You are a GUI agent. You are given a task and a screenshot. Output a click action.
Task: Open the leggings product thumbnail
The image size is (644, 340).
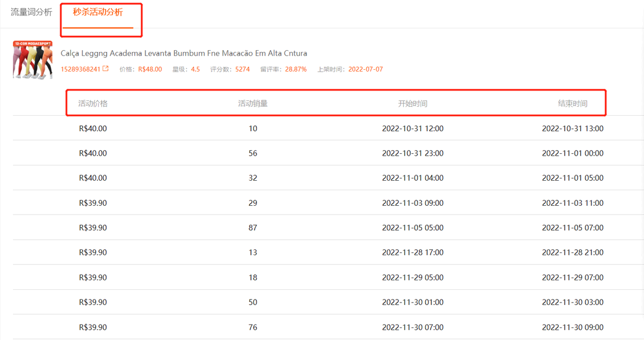pyautogui.click(x=32, y=60)
